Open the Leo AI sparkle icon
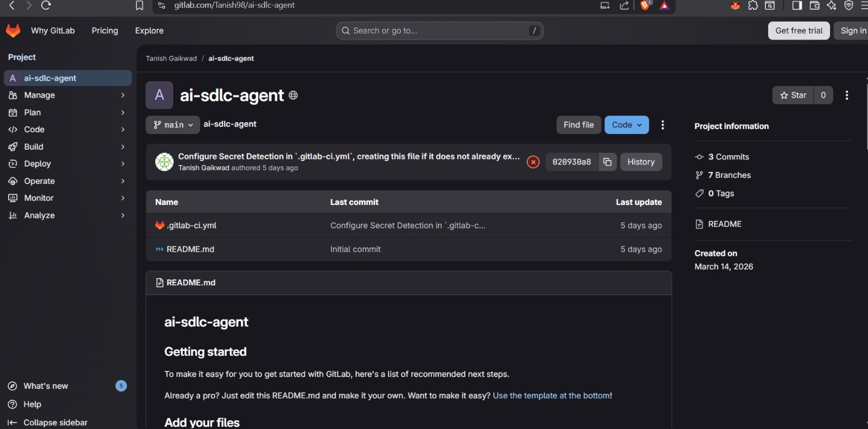Screen dimensions: 868x429 tap(832, 5)
